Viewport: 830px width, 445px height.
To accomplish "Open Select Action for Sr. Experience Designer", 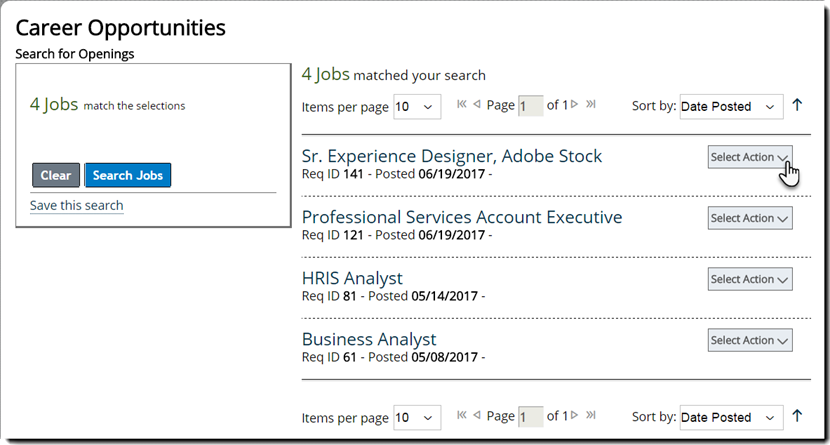I will tap(750, 157).
